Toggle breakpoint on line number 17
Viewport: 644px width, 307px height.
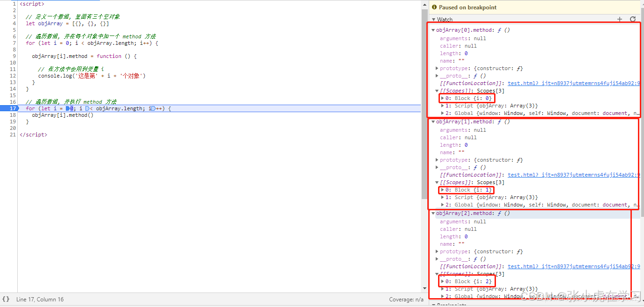(13, 108)
